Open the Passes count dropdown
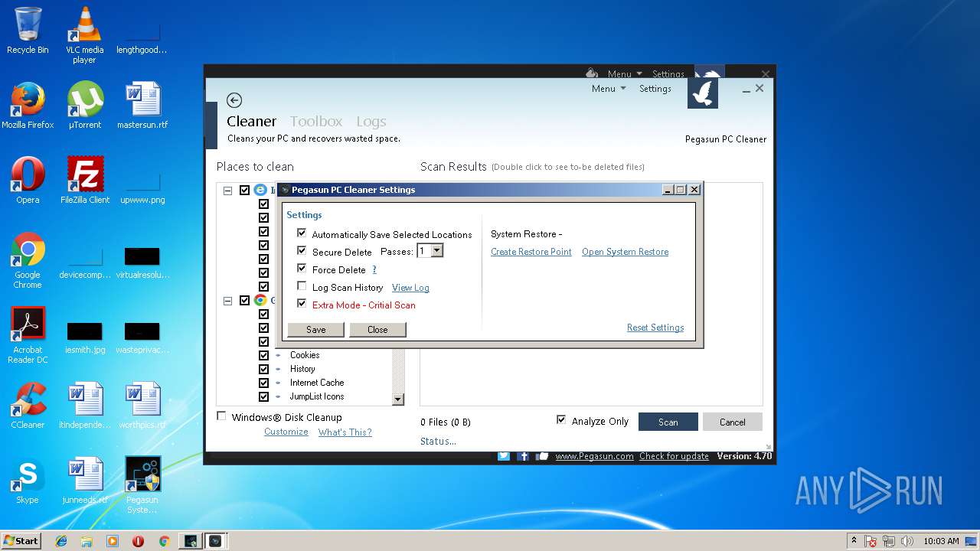 [x=436, y=251]
